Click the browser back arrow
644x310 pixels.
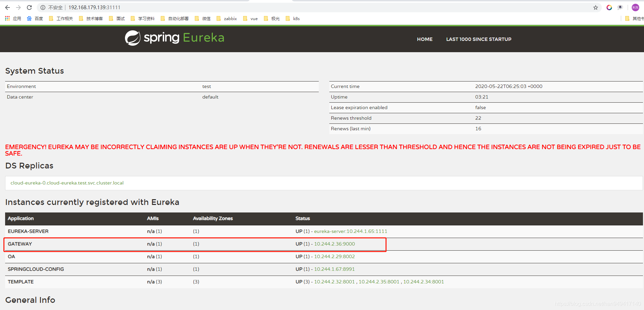7,8
